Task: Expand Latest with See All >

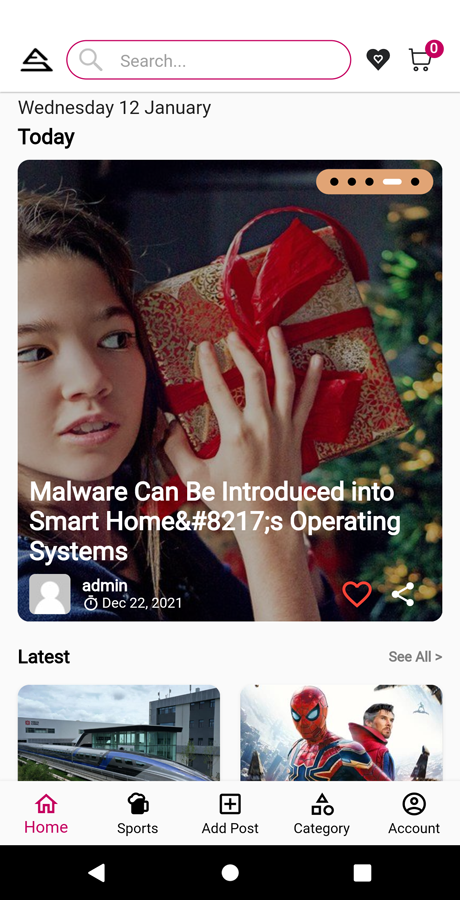Action: 415,657
